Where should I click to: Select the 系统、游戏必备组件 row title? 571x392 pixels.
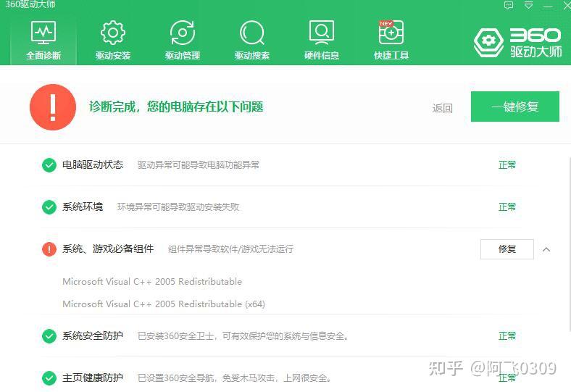(x=108, y=249)
